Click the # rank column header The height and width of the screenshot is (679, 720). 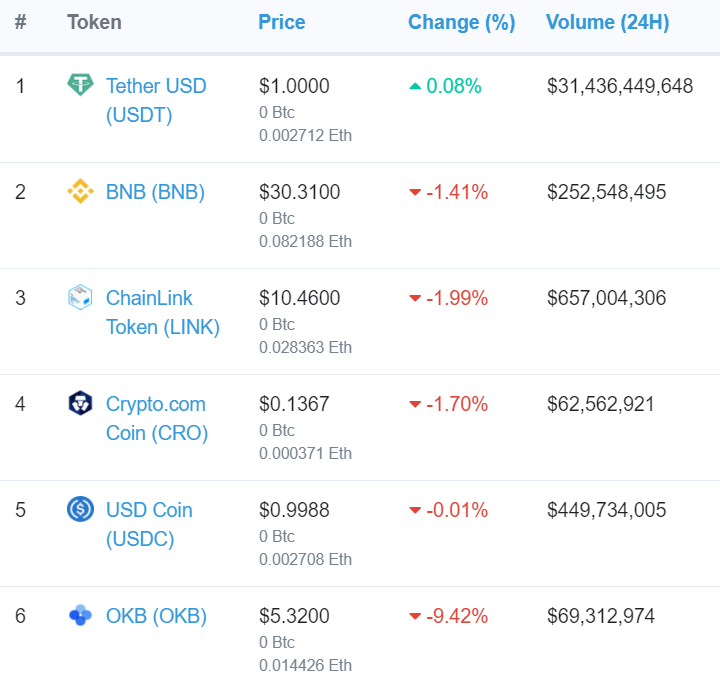click(20, 22)
